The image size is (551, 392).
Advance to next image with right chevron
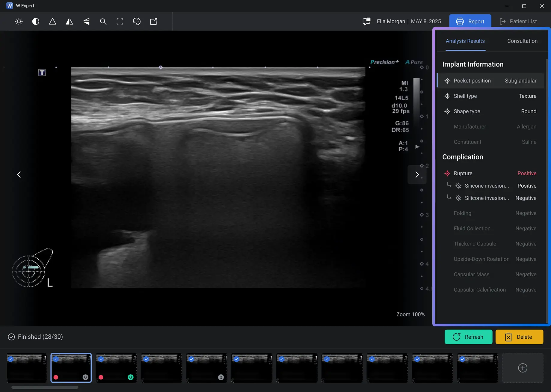[417, 174]
